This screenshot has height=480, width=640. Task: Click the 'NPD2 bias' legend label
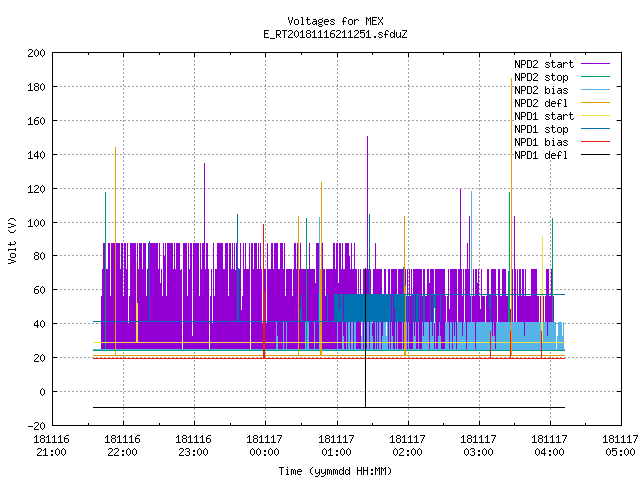[541, 90]
